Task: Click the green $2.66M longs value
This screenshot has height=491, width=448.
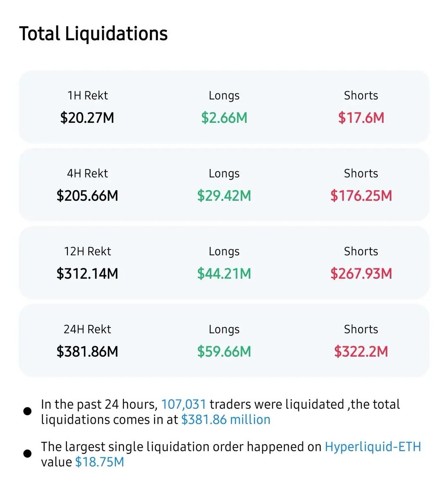Action: [x=224, y=118]
